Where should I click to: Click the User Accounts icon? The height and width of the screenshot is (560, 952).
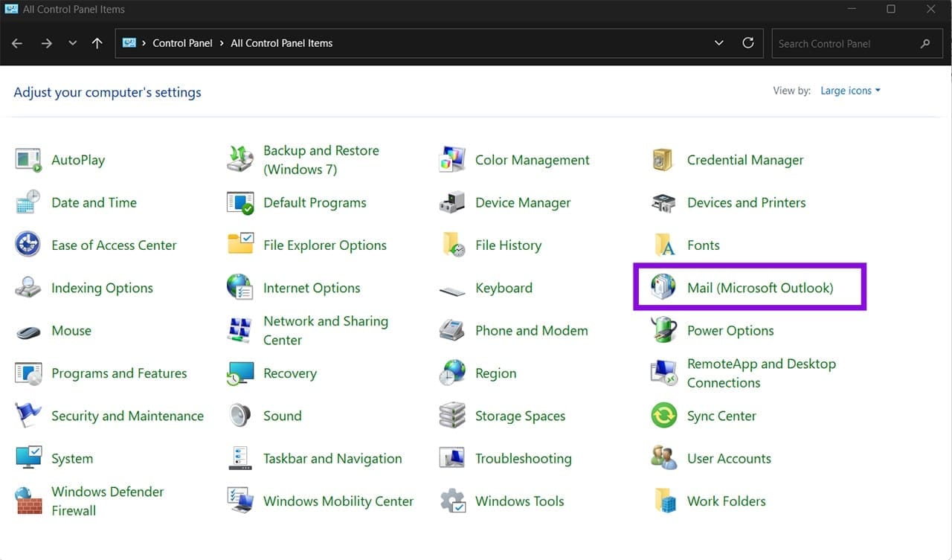click(x=663, y=458)
